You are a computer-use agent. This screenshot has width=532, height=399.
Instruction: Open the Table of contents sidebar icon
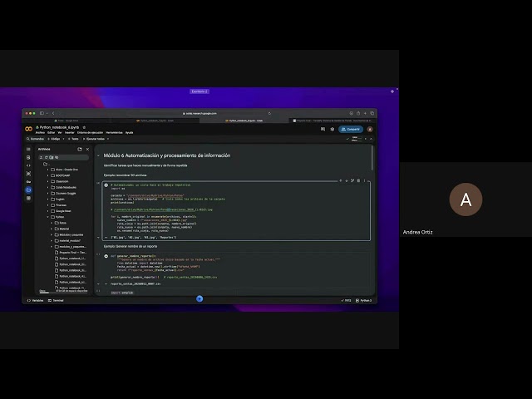(x=28, y=150)
